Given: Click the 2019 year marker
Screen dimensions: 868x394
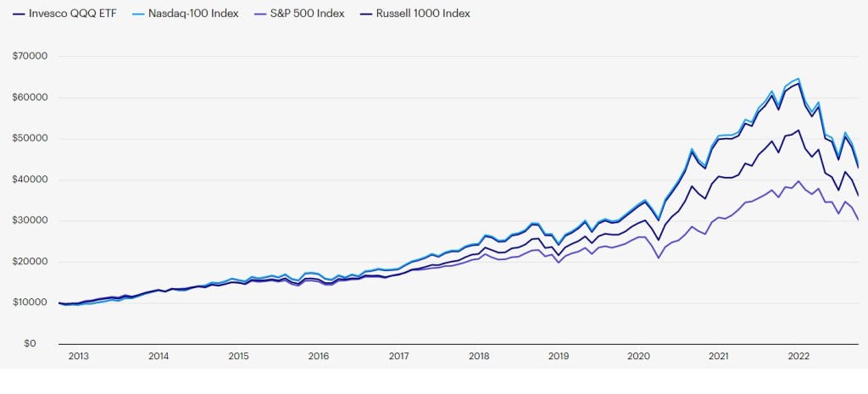Looking at the screenshot, I should 559,356.
